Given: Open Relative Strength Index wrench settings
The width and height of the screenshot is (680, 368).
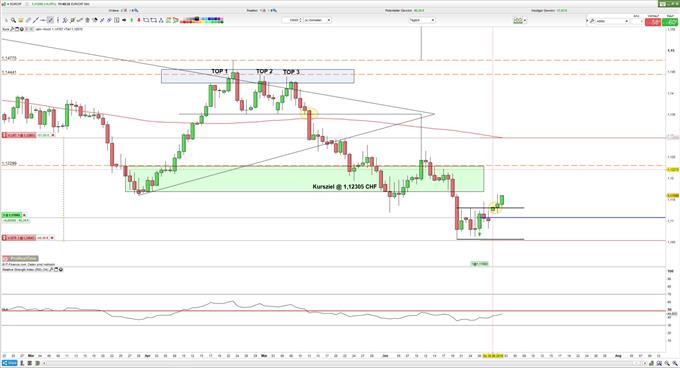Looking at the screenshot, I should [51, 270].
